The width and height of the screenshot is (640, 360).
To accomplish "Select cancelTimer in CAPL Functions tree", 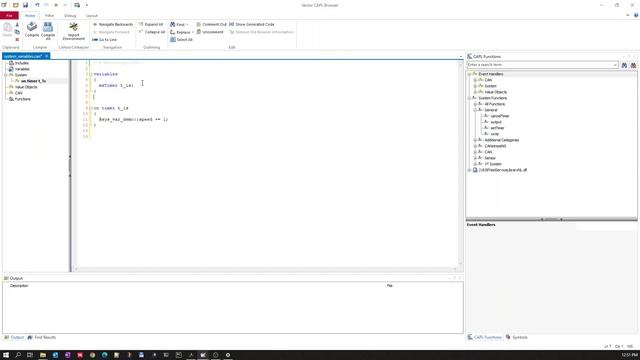I will tap(500, 116).
